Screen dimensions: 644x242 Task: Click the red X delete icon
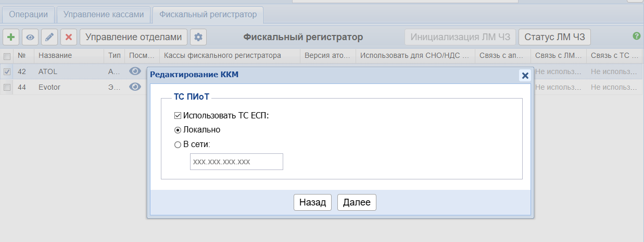(69, 37)
